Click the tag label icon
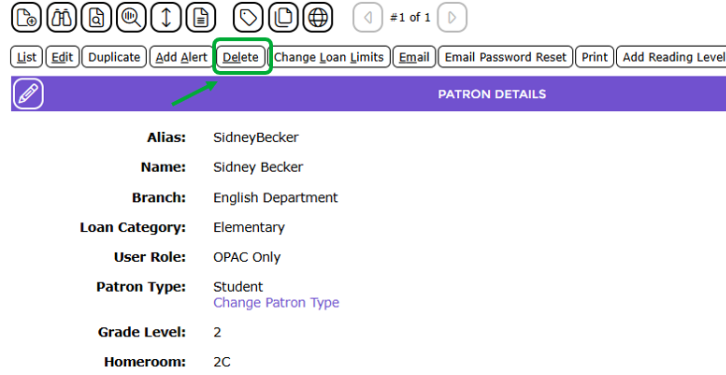The image size is (726, 375). 248,18
